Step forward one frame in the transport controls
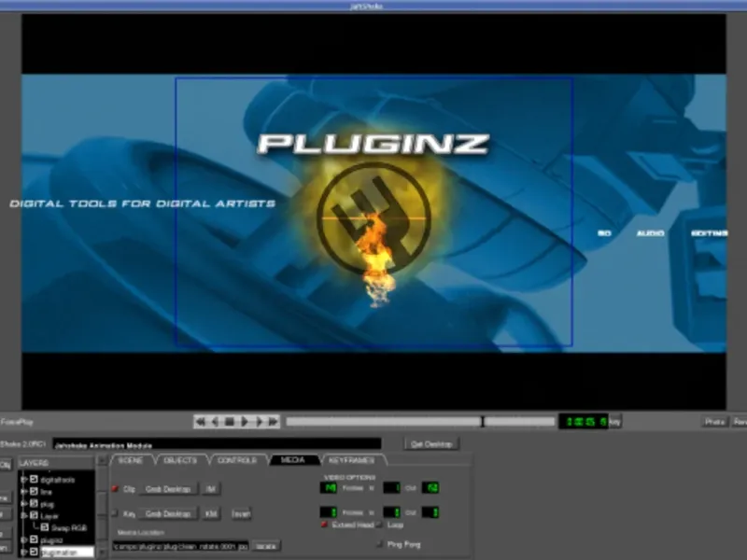747x560 pixels. point(259,422)
